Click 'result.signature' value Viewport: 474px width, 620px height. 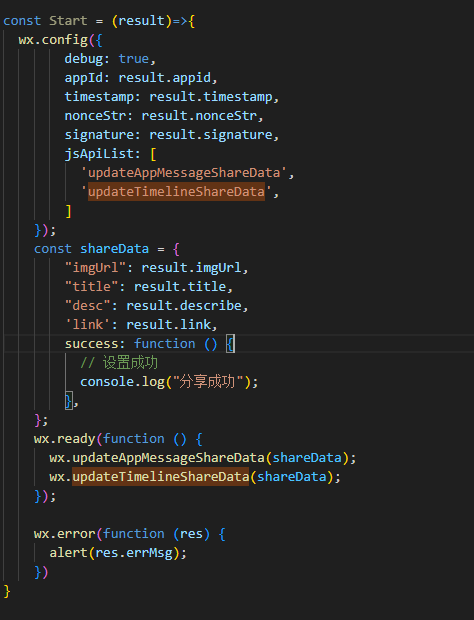point(211,135)
